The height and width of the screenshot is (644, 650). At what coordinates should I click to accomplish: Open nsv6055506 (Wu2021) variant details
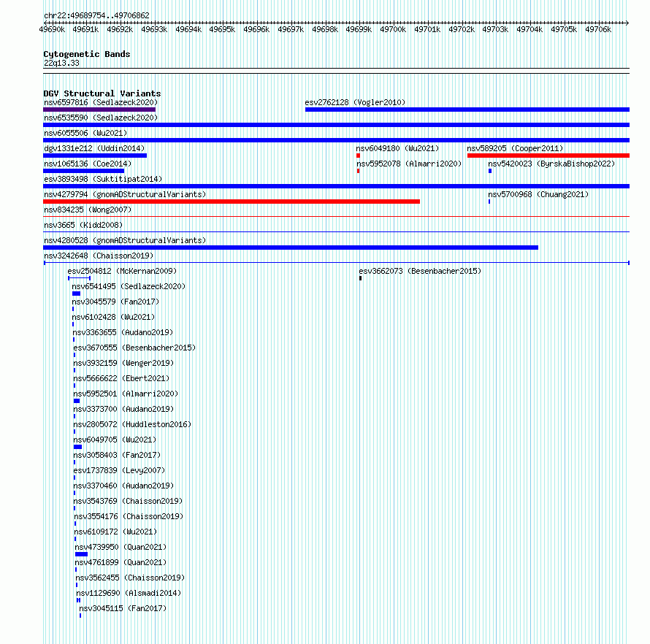tap(85, 133)
